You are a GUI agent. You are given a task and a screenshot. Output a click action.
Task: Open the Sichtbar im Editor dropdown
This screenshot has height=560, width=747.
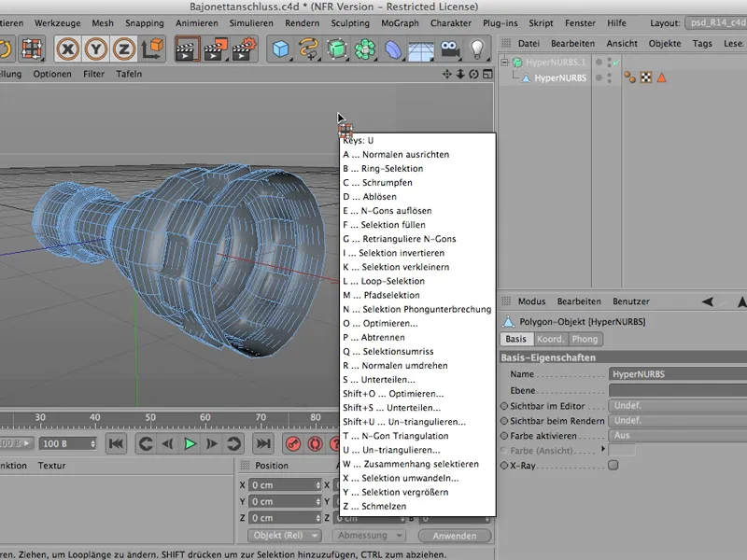[x=676, y=406]
